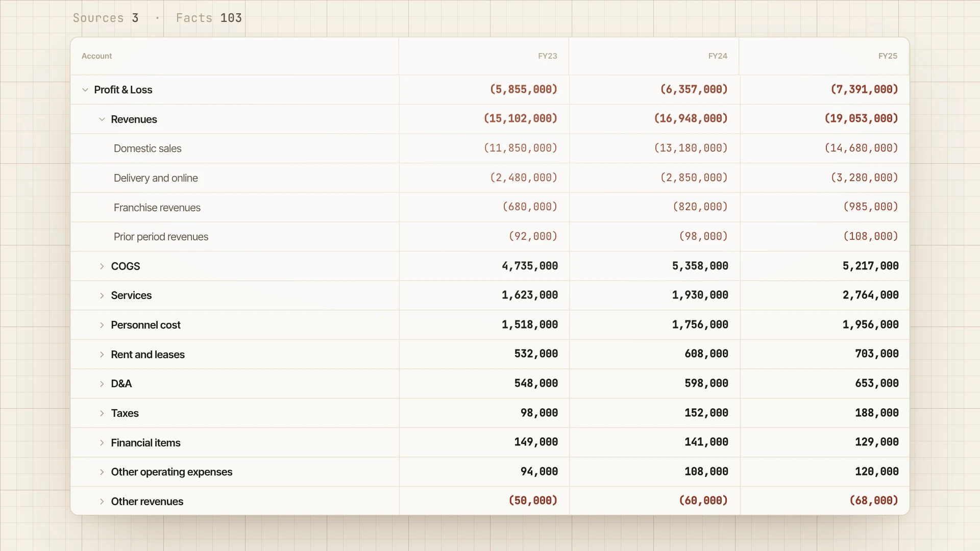Expand the Personnel cost row

coord(102,325)
